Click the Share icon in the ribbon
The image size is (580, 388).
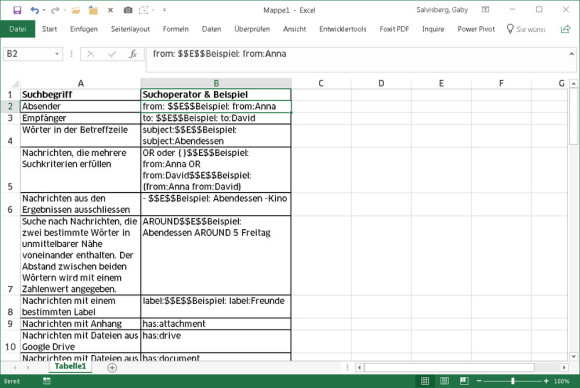(565, 29)
